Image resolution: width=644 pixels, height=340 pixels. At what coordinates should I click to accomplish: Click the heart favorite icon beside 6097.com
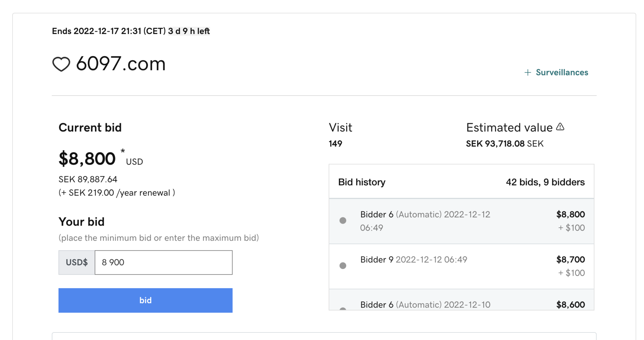tap(61, 64)
